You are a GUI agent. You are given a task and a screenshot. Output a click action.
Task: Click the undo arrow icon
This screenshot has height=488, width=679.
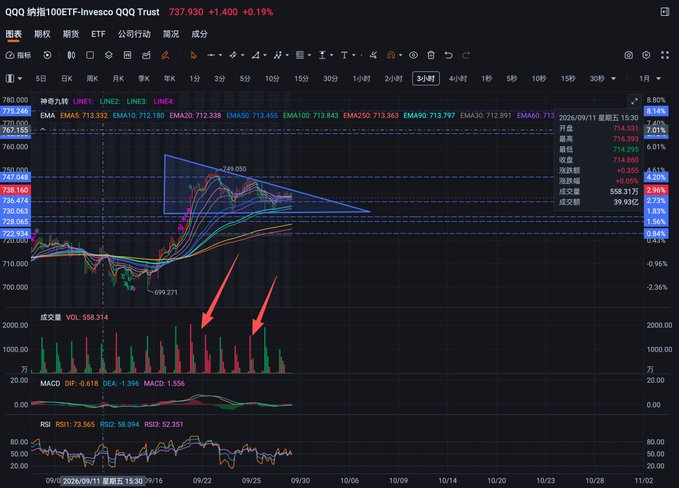click(x=449, y=55)
